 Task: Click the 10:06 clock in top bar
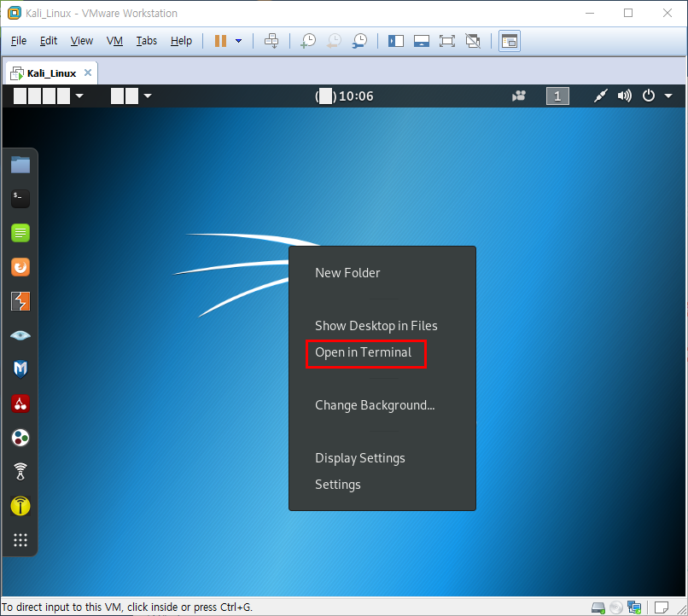344,96
